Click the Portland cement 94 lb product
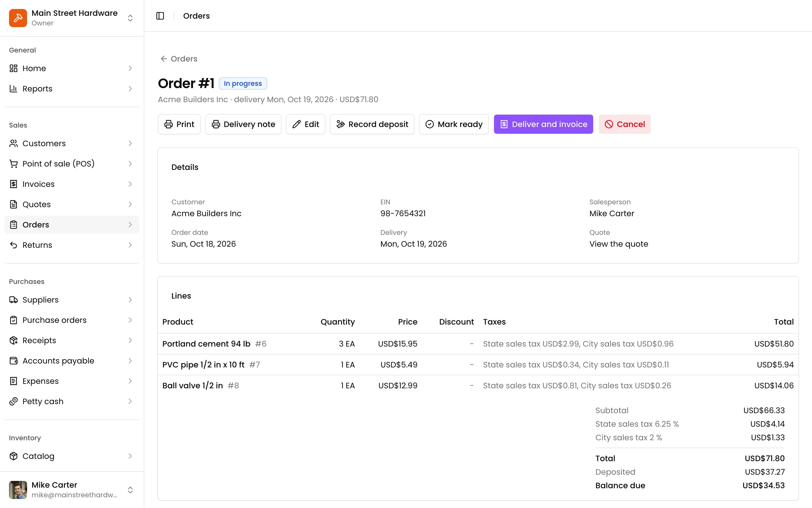The image size is (812, 508). pyautogui.click(x=206, y=344)
